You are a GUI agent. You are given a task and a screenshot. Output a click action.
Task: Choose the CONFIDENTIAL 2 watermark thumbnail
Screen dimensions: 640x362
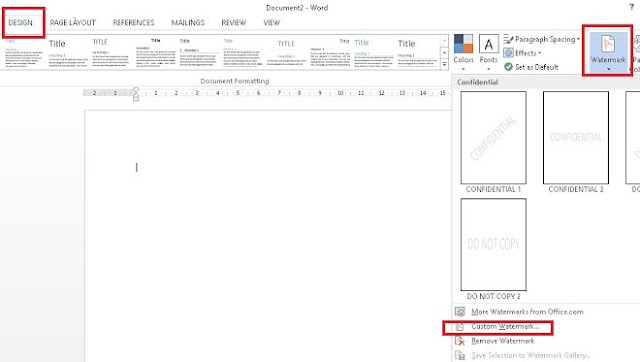(576, 138)
